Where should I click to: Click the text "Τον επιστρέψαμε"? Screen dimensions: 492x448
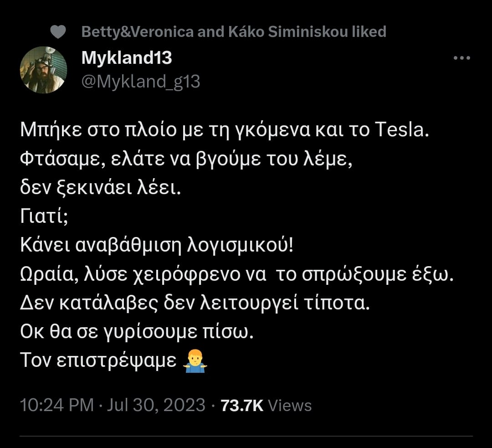tap(98, 361)
